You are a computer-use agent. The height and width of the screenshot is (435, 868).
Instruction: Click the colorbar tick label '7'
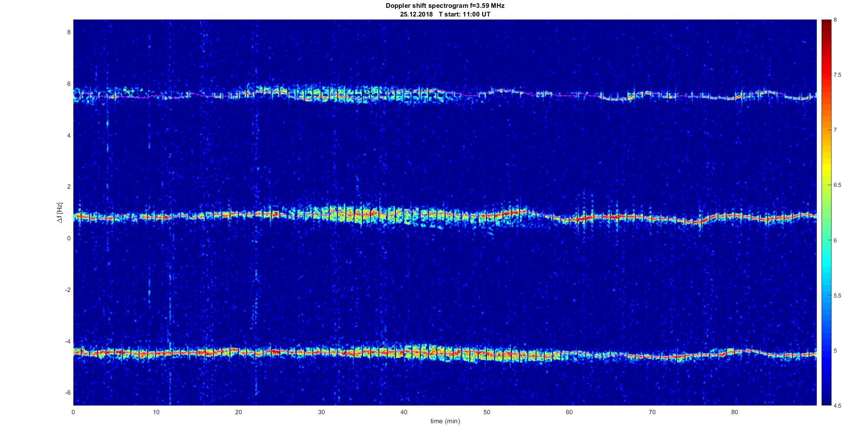pyautogui.click(x=835, y=130)
